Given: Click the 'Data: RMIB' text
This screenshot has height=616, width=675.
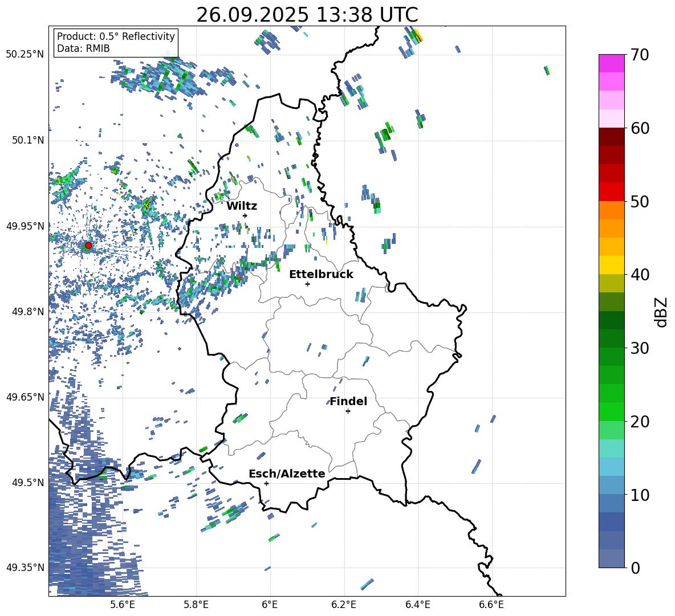Looking at the screenshot, I should click(83, 48).
